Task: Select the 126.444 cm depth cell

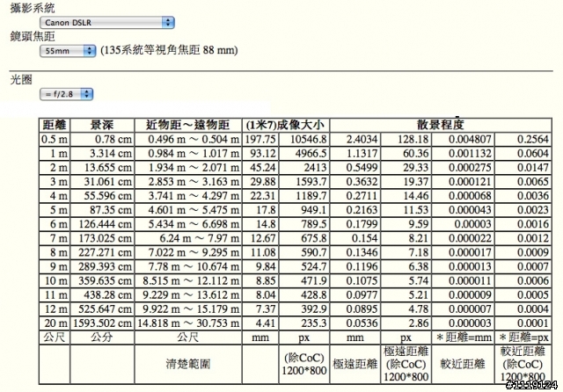Action: click(x=102, y=224)
